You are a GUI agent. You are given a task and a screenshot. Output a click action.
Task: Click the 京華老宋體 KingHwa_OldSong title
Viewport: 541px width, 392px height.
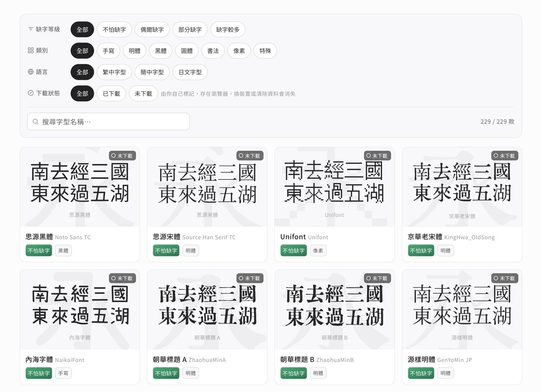pyautogui.click(x=451, y=237)
